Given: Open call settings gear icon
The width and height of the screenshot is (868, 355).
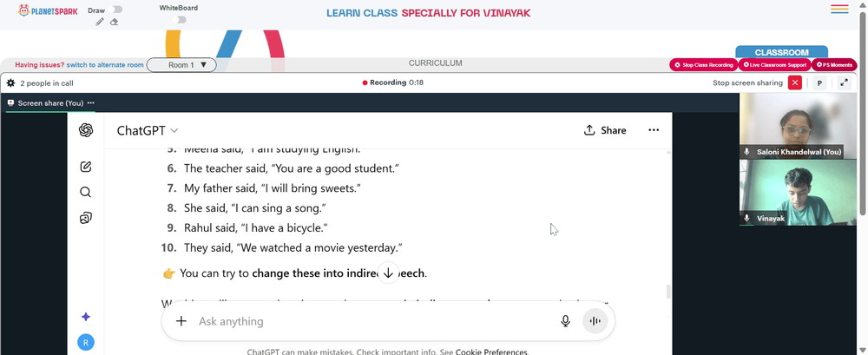Looking at the screenshot, I should [10, 83].
